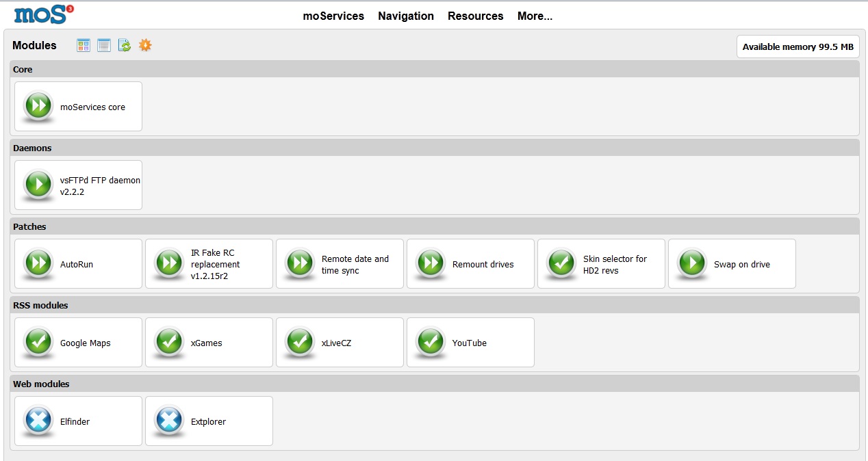Click the Patches section header
The image size is (868, 461).
(435, 226)
